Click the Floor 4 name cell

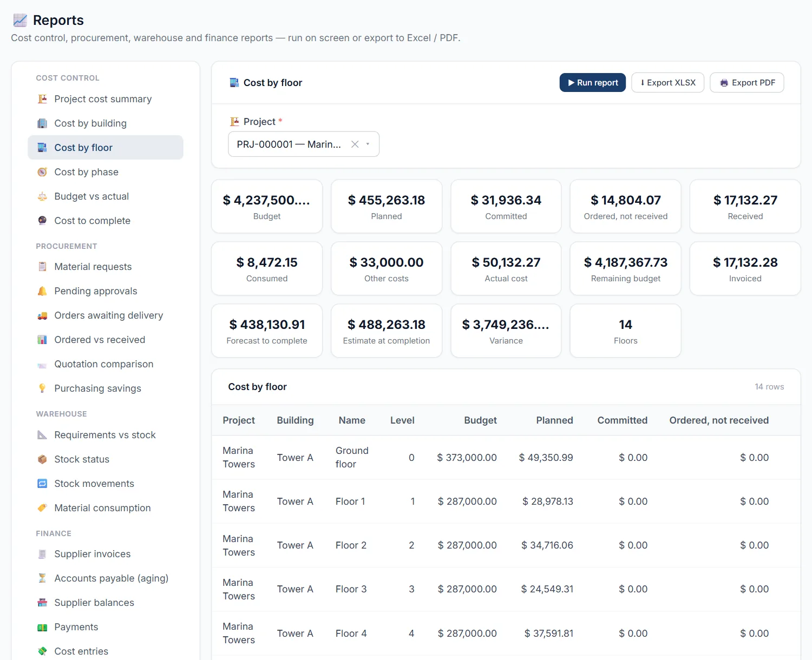(x=351, y=633)
